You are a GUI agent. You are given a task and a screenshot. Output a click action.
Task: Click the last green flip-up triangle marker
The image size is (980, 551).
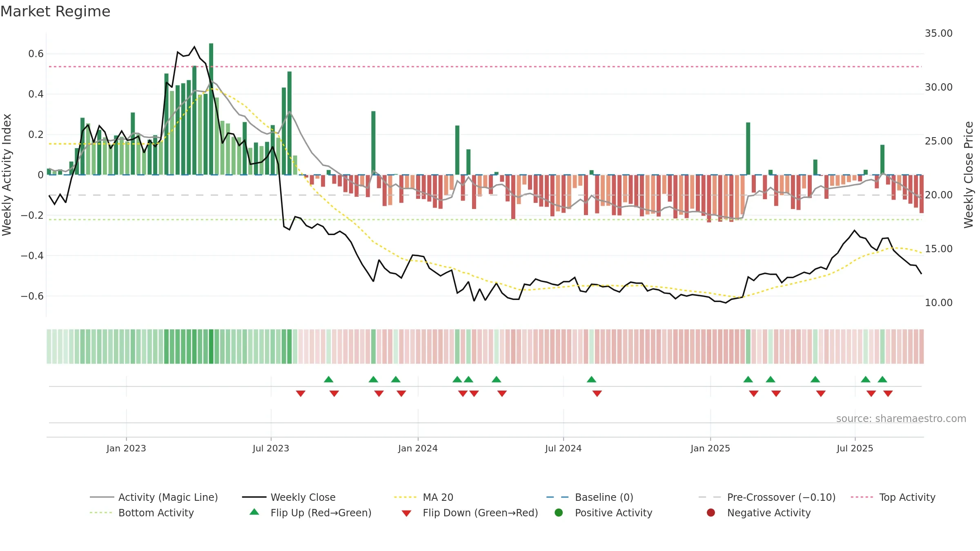coord(882,379)
